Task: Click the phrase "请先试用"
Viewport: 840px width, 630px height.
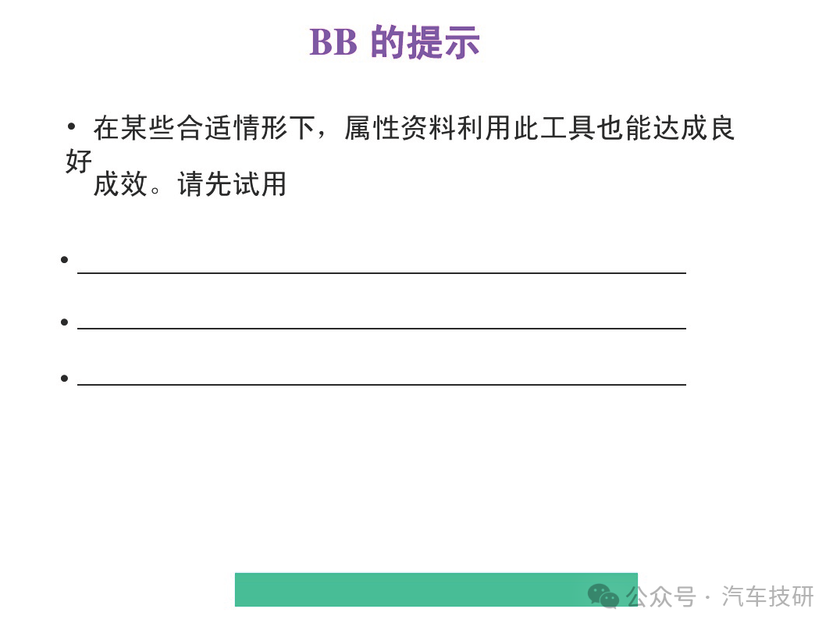Action: click(x=232, y=184)
